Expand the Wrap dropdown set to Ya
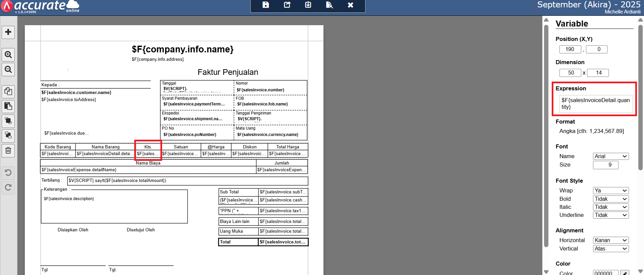This screenshot has width=644, height=275. click(x=610, y=191)
